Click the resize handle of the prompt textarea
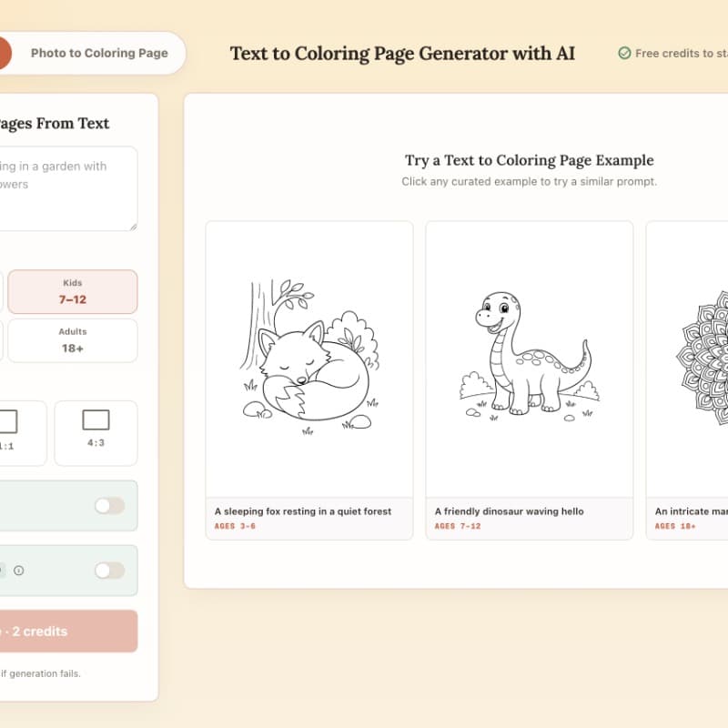 click(x=133, y=227)
